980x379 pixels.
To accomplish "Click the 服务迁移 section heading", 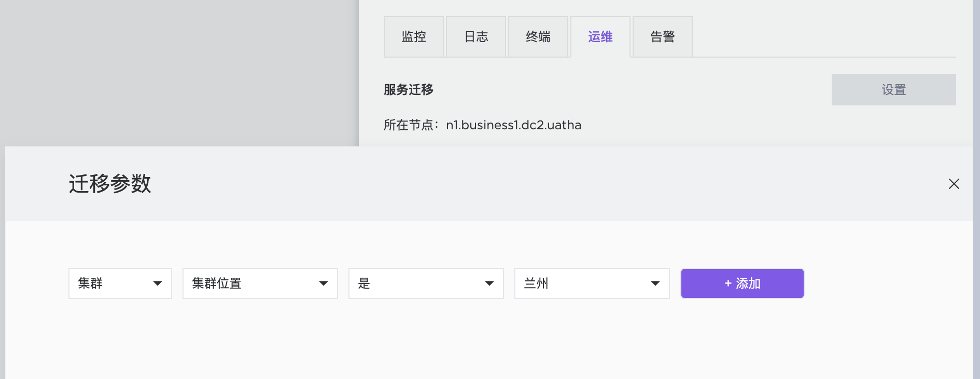I will 409,90.
